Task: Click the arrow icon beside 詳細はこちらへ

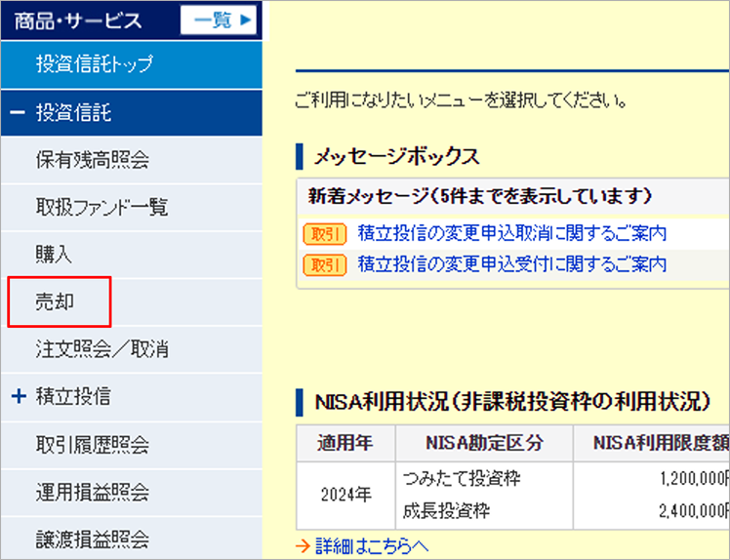Action: 304,546
